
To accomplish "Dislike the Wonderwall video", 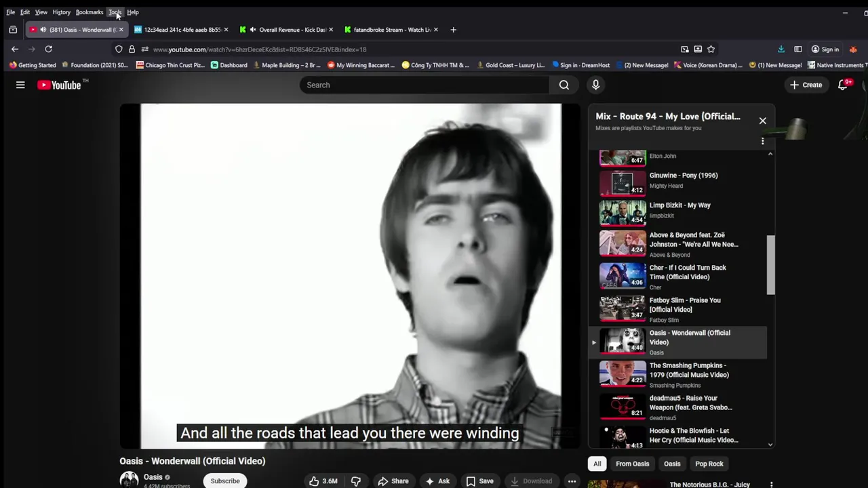I will [355, 481].
